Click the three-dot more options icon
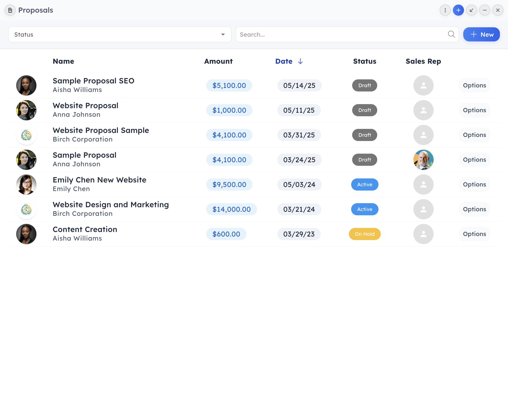Image resolution: width=508 pixels, height=420 pixels. 445,10
